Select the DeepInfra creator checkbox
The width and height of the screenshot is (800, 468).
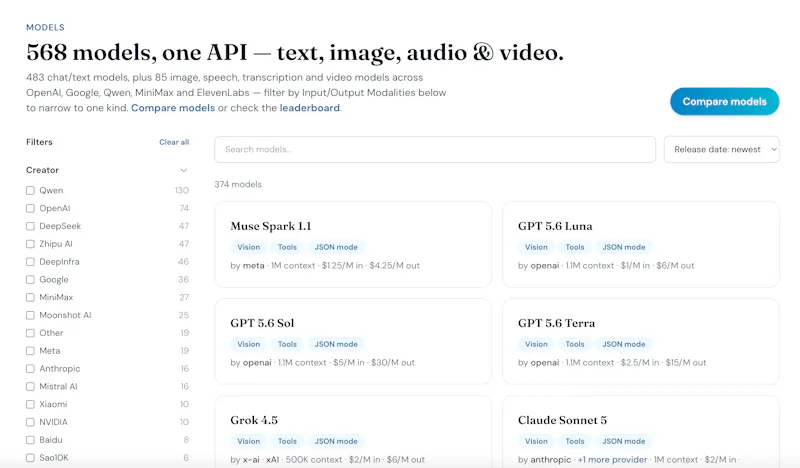(x=30, y=262)
